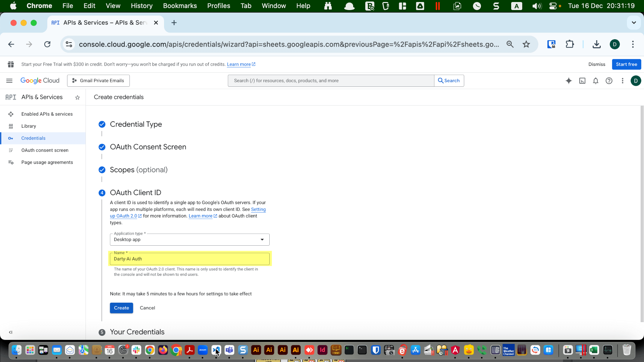Open the Gemini sparkle icon
Viewport: 644px width, 362px height.
pos(569,80)
